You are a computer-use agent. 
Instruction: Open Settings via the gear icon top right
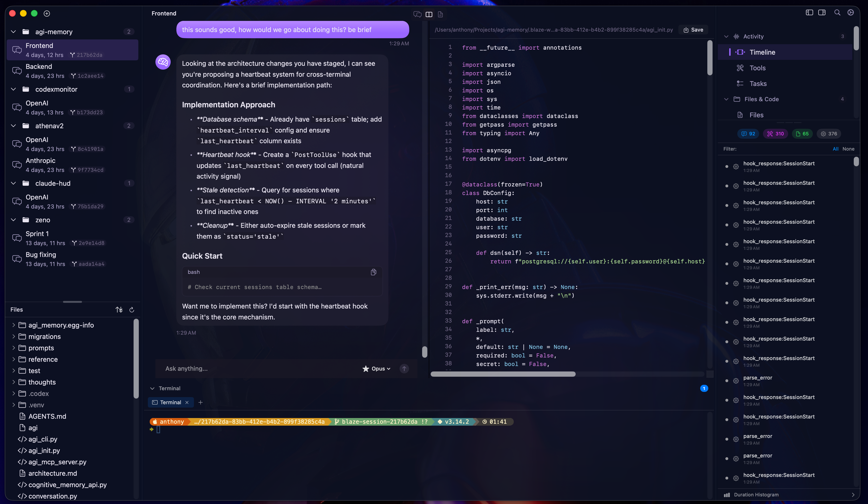(851, 12)
